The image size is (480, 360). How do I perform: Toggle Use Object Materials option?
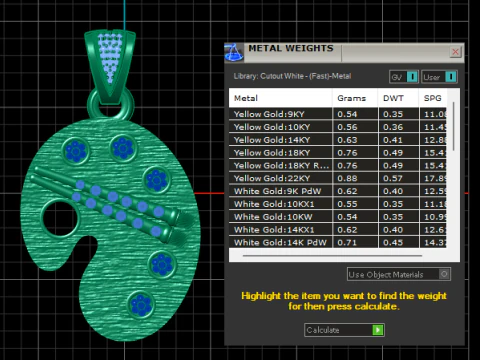pos(399,274)
